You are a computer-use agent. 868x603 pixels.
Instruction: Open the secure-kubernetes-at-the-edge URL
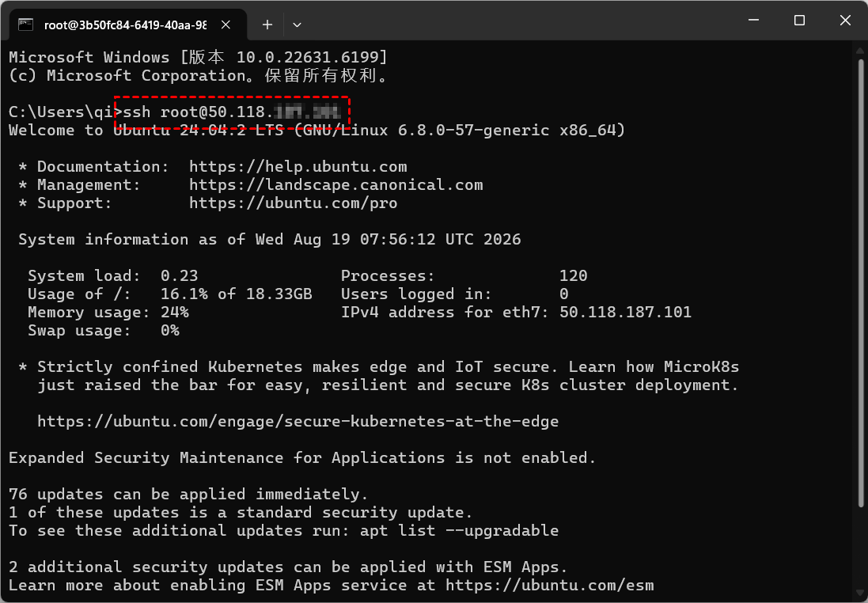click(x=298, y=421)
